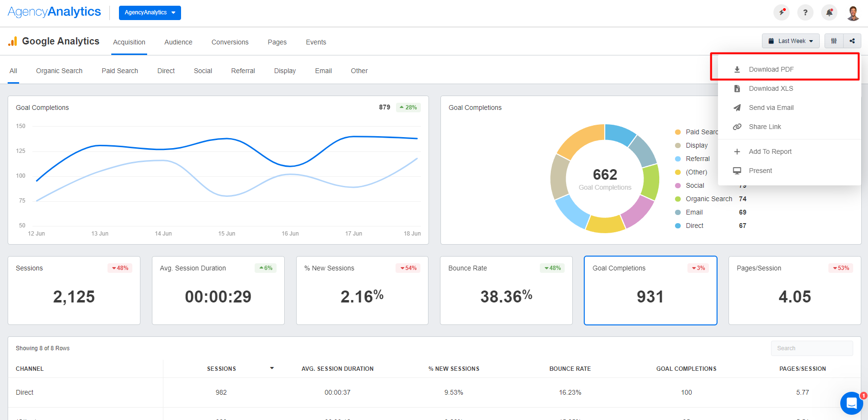Select the Display channel filter
Image resolution: width=868 pixels, height=420 pixels.
tap(285, 71)
